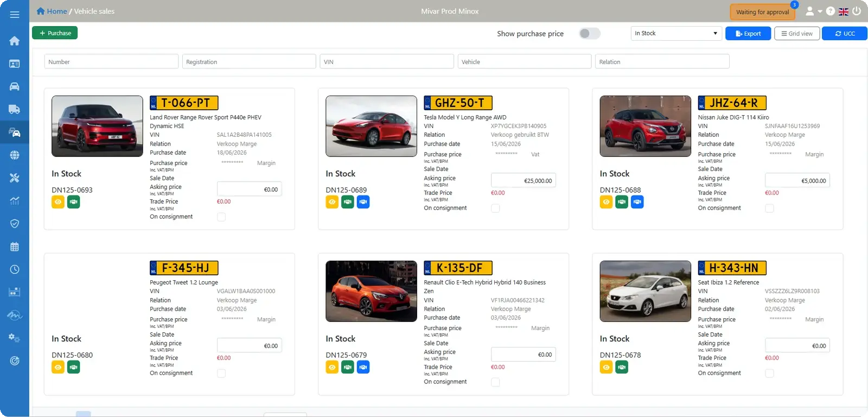The width and height of the screenshot is (868, 417).
Task: Open the Waiting for approval notifications
Action: 762,12
